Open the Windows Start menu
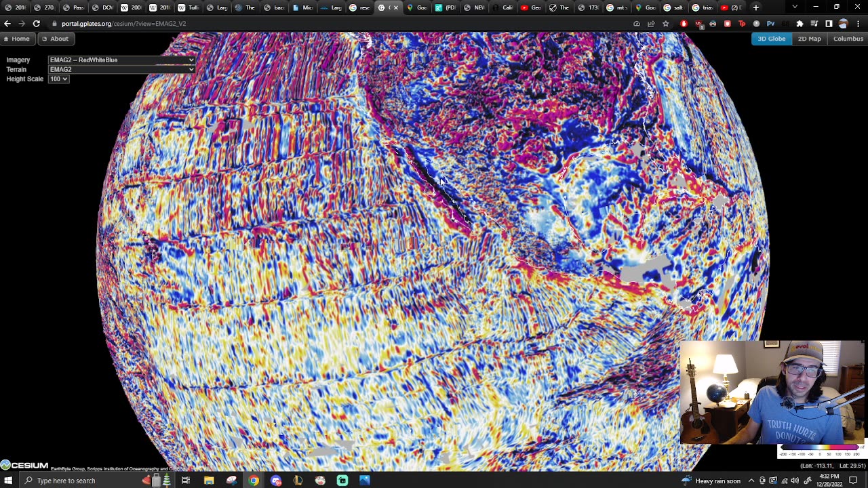 (8, 481)
